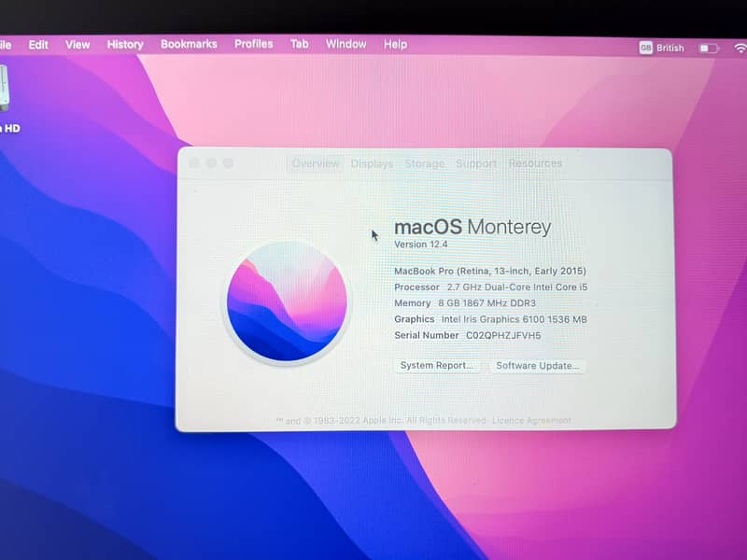The image size is (747, 560).
Task: Expand the Bookmarks menu
Action: click(189, 44)
